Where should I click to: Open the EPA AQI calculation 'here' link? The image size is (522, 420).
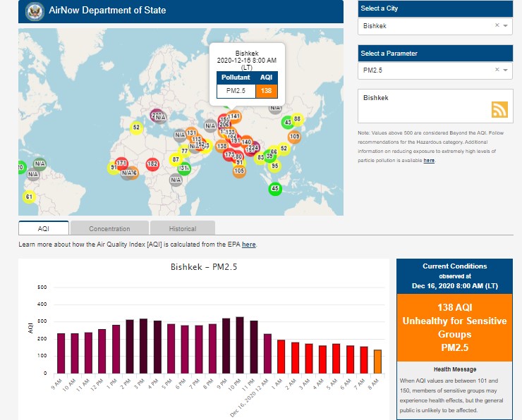click(248, 245)
